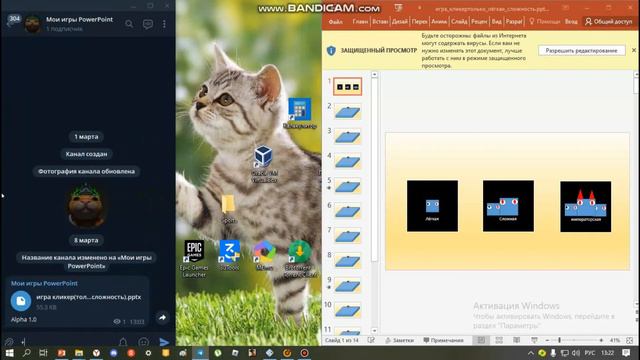Switch to the Слайд ribbon tab
This screenshot has width=640, height=360.
pyautogui.click(x=459, y=22)
